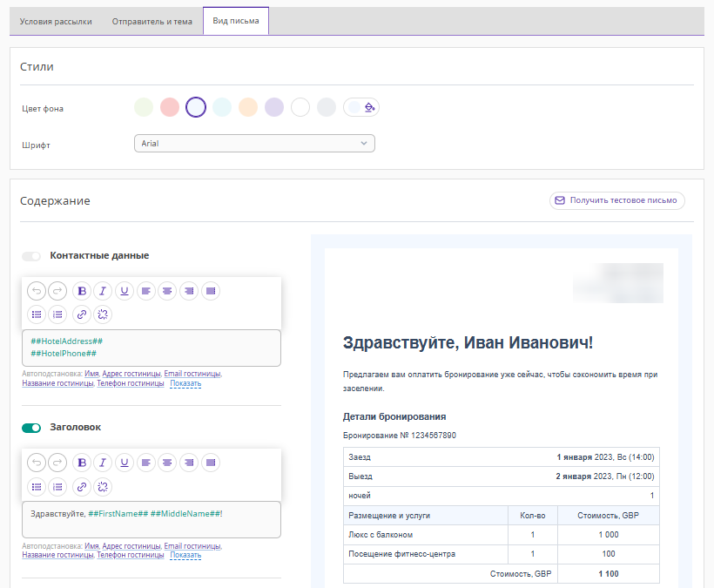Undo last change in Заголовок editor
The height and width of the screenshot is (588, 714).
[x=37, y=463]
